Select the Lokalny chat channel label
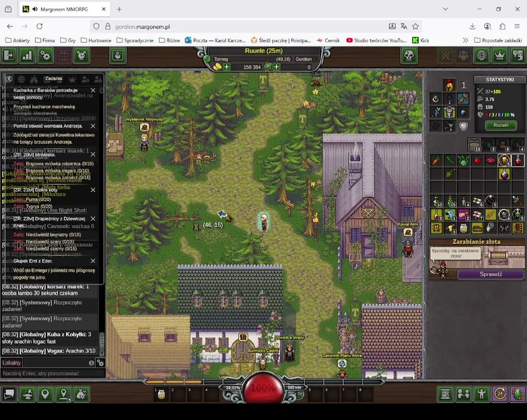This screenshot has width=527, height=420. (x=12, y=363)
